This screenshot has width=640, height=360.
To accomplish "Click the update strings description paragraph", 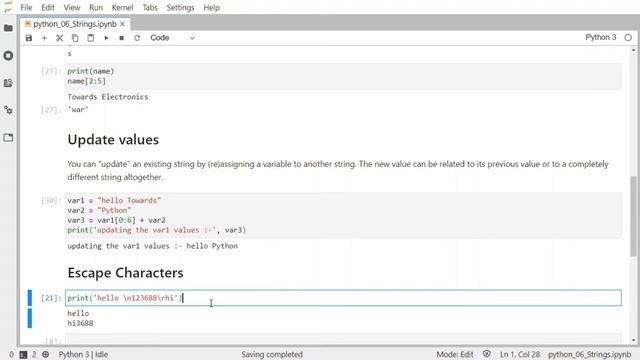I will (338, 170).
